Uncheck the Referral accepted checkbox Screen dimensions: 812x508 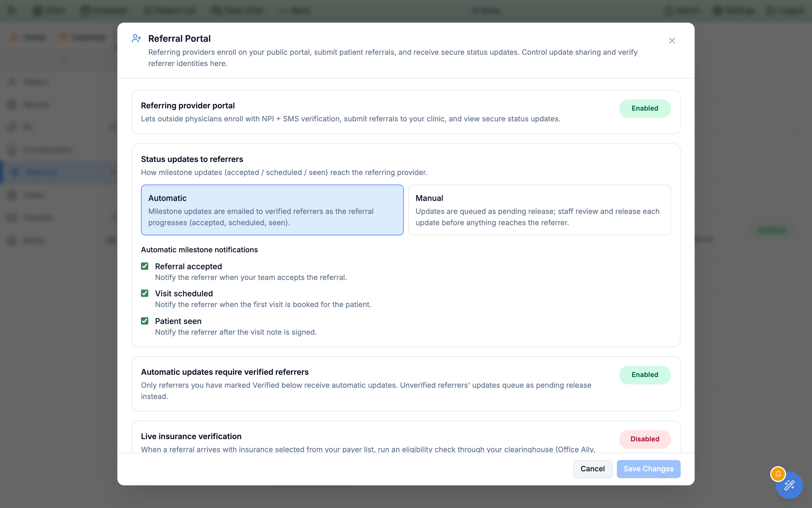(145, 266)
